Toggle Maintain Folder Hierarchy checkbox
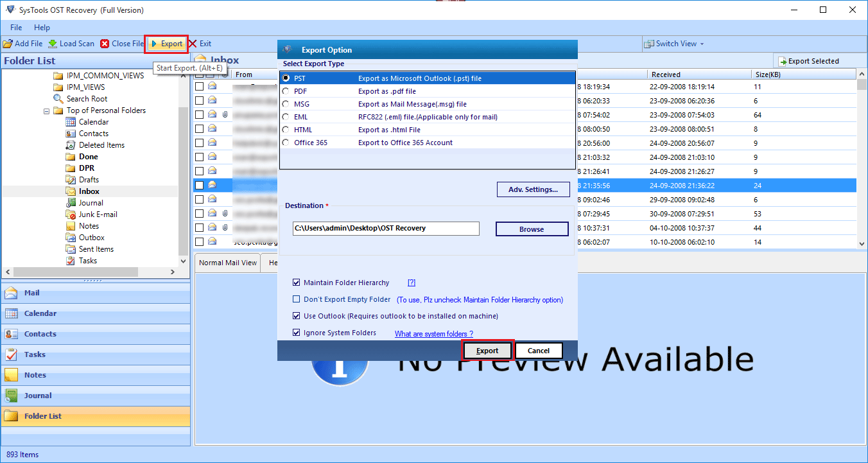This screenshot has width=868, height=463. tap(296, 283)
